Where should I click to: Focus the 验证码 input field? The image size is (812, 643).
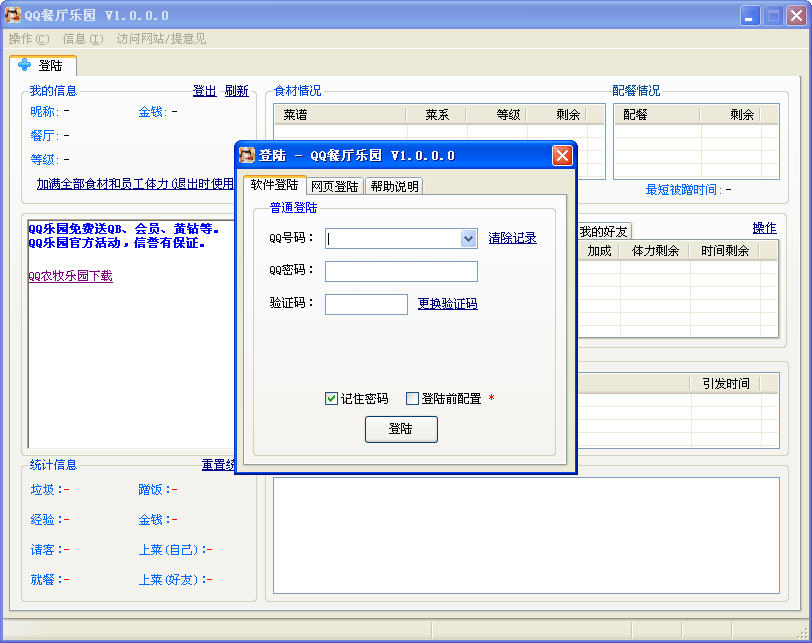[366, 304]
